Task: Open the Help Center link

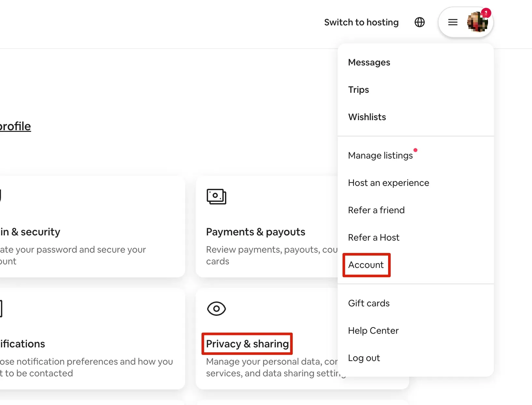Action: (373, 330)
